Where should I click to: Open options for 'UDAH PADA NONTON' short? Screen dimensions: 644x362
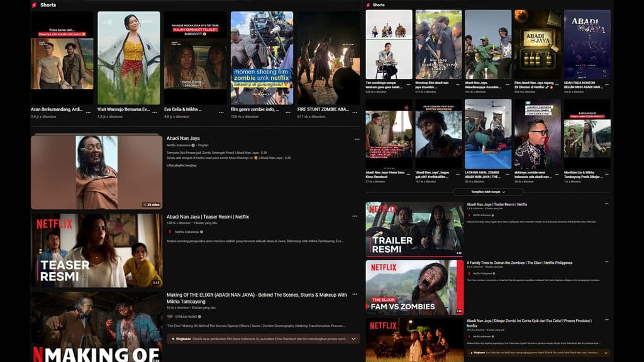(x=607, y=85)
